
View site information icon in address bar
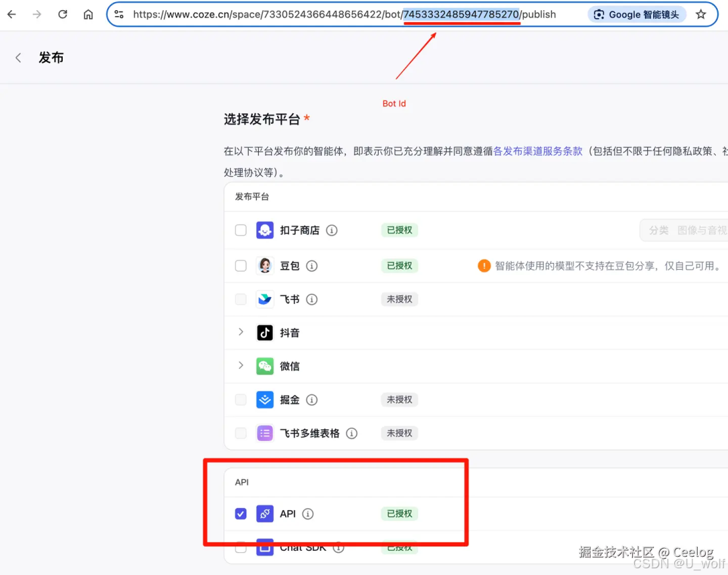119,14
